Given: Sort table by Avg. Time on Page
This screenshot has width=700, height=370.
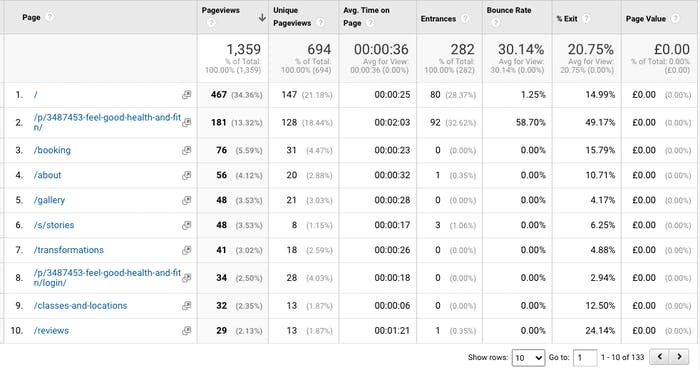Looking at the screenshot, I should coord(366,17).
